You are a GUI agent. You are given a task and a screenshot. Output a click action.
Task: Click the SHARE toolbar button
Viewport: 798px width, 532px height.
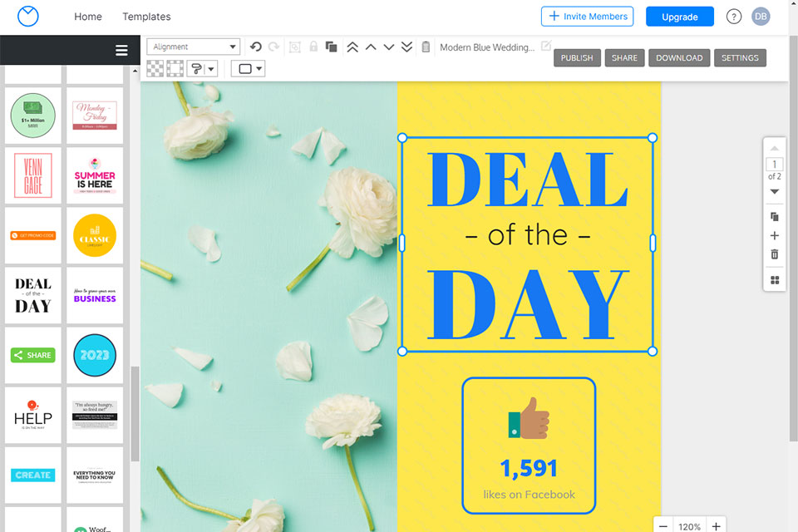pyautogui.click(x=624, y=58)
